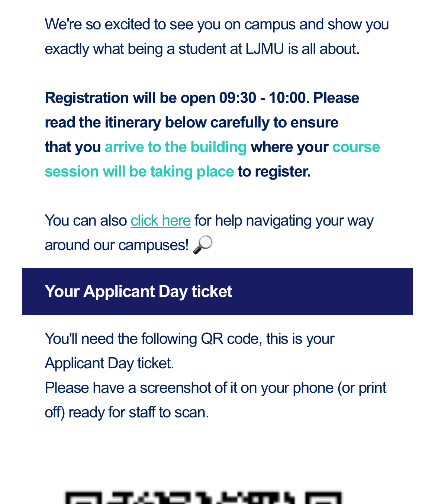Open the "click here" campus navigation link
The height and width of the screenshot is (504, 435).
(161, 221)
